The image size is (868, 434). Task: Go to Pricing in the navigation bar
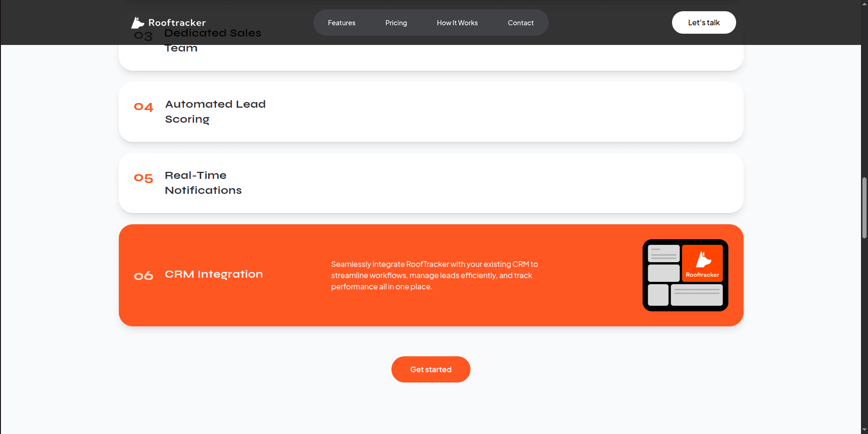tap(396, 23)
